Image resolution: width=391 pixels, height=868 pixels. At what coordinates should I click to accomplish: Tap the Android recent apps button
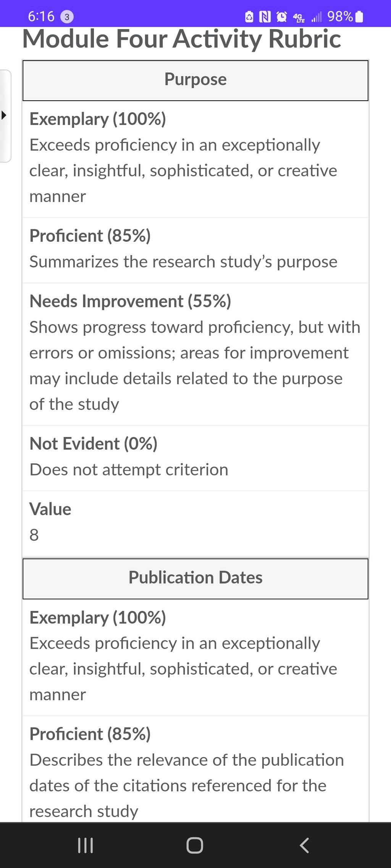pyautogui.click(x=85, y=845)
